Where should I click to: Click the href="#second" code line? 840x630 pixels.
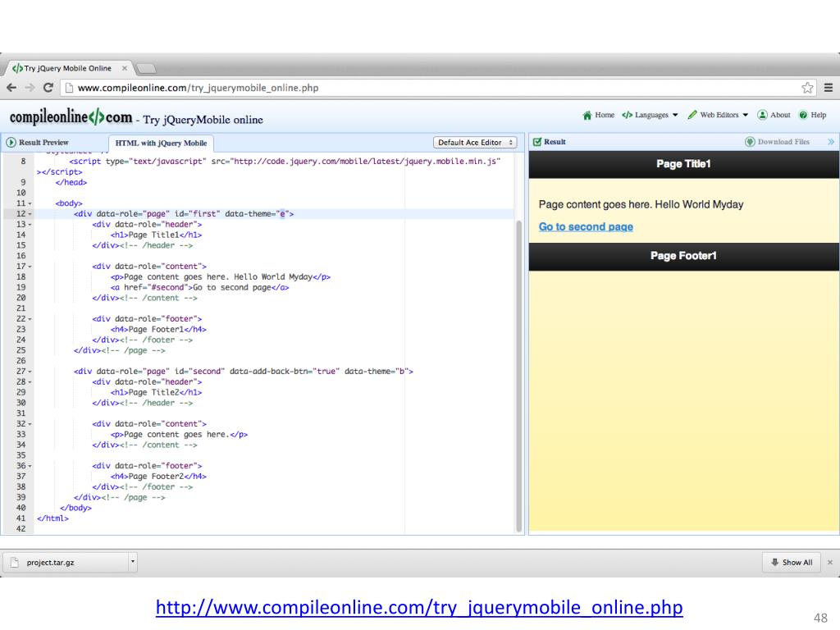[200, 288]
